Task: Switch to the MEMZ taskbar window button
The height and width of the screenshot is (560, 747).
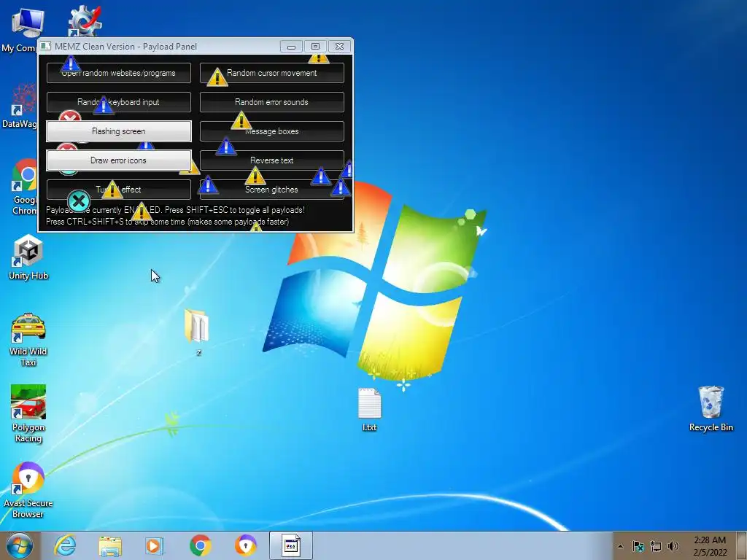Action: point(290,545)
